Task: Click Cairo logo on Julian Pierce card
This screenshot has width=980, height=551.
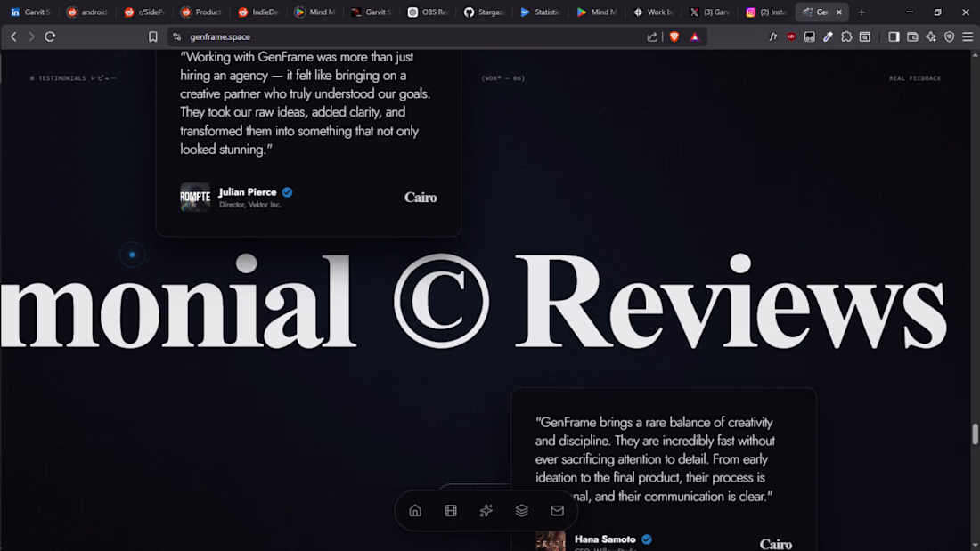Action: [421, 198]
